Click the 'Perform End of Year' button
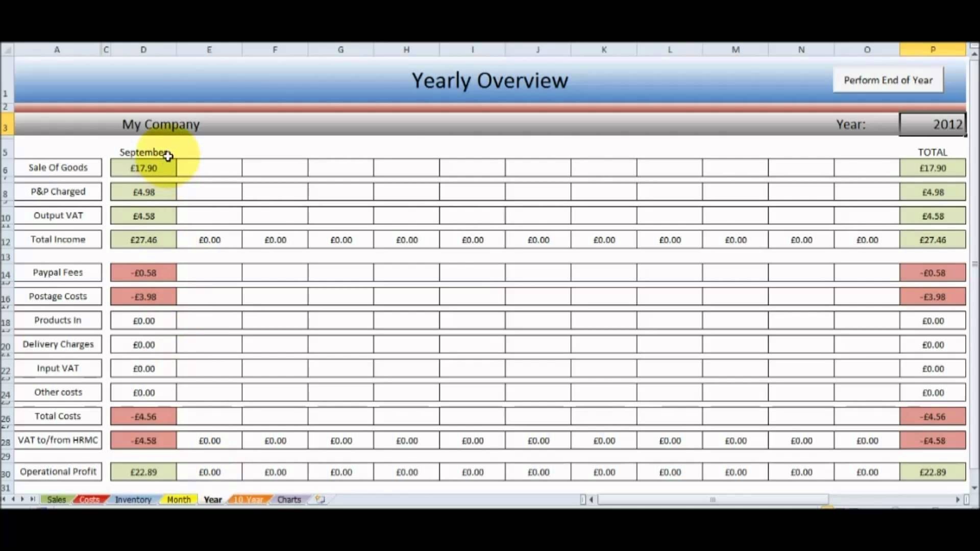Image resolution: width=980 pixels, height=551 pixels. [x=889, y=80]
